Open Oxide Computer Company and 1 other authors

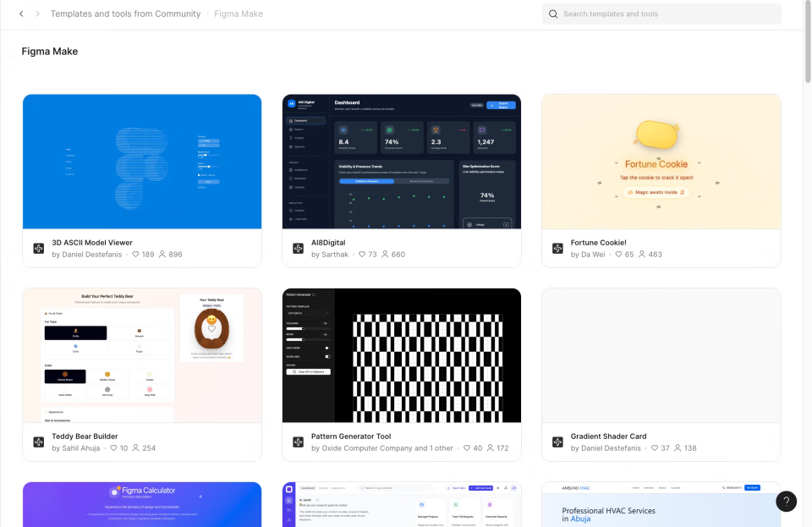tap(387, 448)
